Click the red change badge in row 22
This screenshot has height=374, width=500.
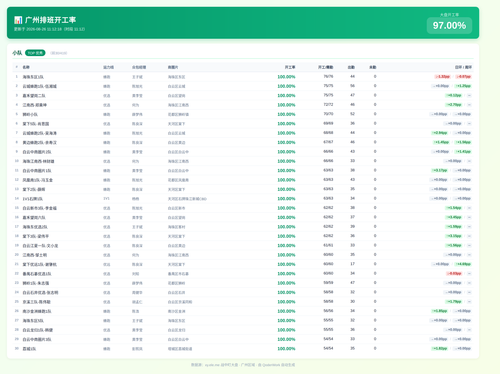click(x=454, y=274)
